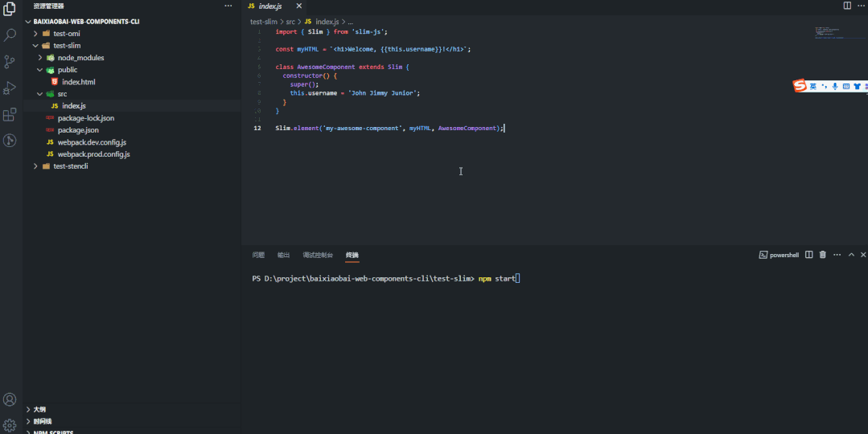Click the breadcrumb ellipsis symbol

[x=351, y=23]
